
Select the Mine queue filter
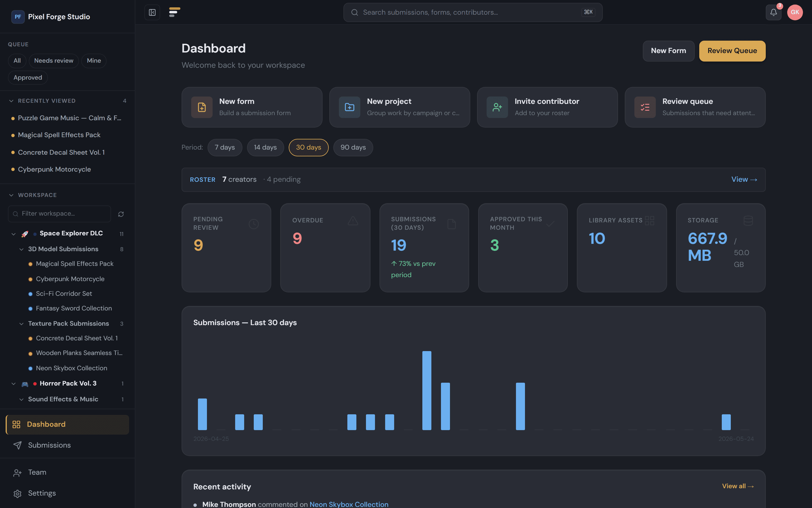coord(94,61)
